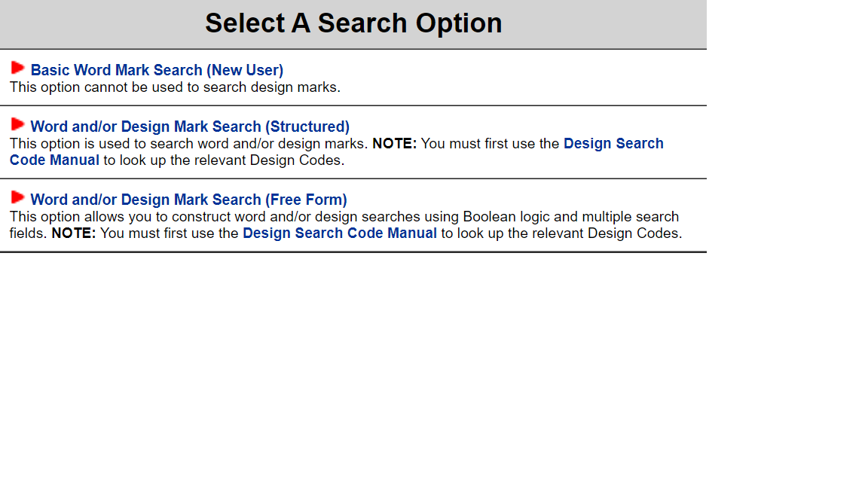Click the bold NOTE label in Structured description
868x488 pixels.
(x=394, y=143)
